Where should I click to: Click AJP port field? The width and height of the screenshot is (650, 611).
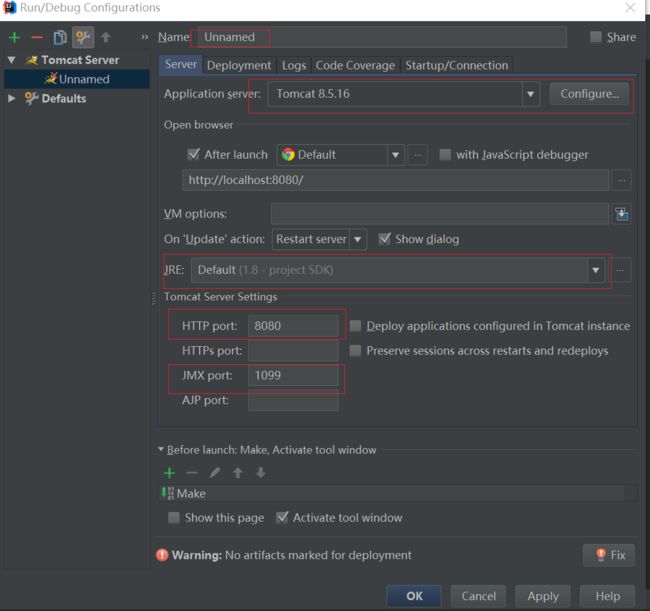pos(293,400)
